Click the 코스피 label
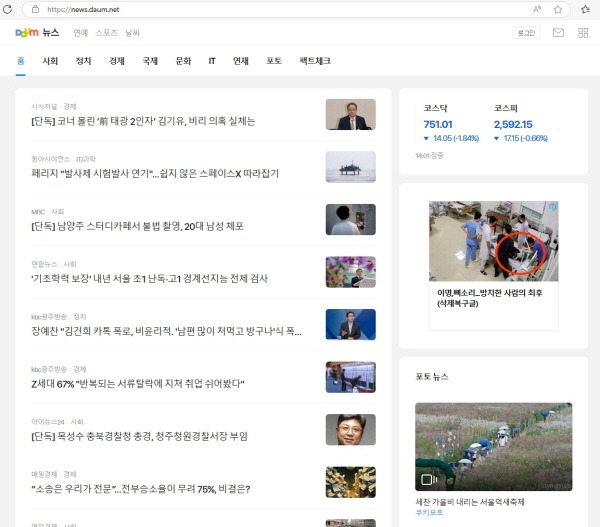The width and height of the screenshot is (600, 527). 505,108
